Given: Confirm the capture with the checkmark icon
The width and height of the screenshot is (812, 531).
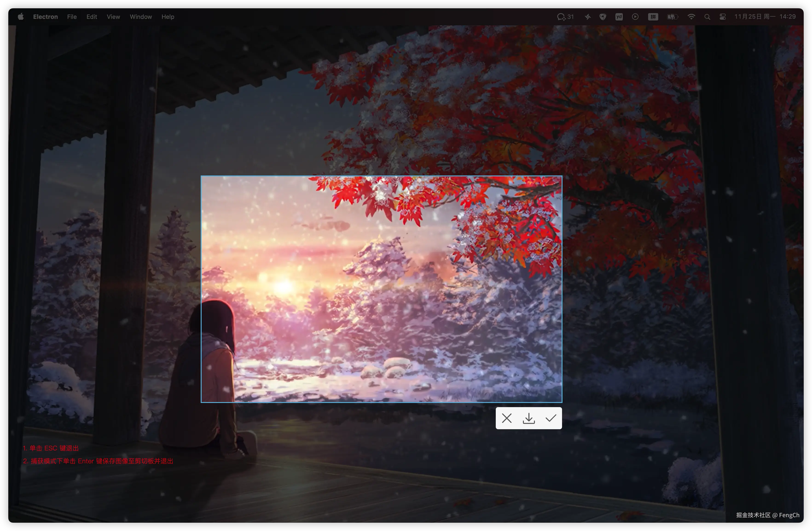Looking at the screenshot, I should click(551, 418).
